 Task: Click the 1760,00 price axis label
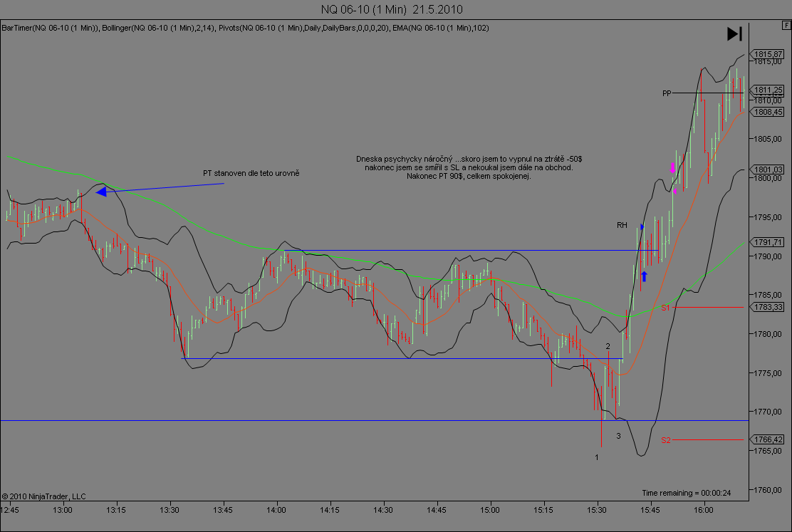768,489
